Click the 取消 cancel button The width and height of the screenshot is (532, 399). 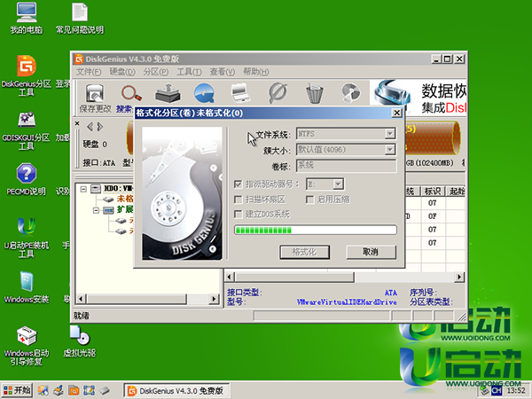click(371, 252)
